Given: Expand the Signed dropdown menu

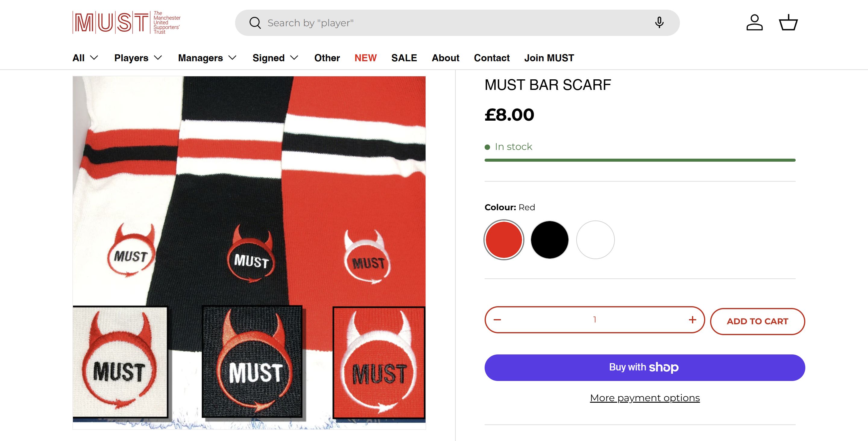Looking at the screenshot, I should pyautogui.click(x=275, y=58).
